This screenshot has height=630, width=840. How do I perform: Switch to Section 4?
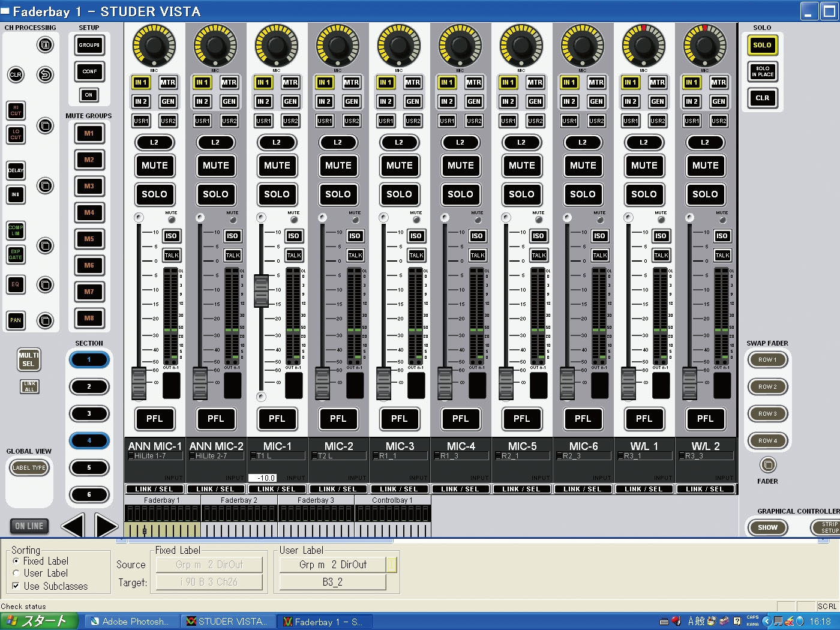[89, 440]
